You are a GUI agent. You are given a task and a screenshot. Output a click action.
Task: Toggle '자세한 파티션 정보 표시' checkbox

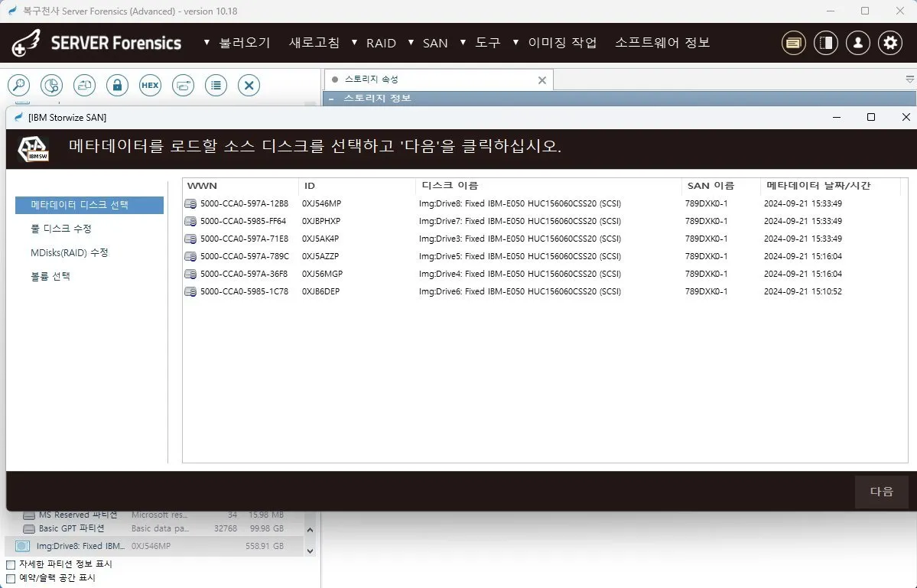[11, 564]
